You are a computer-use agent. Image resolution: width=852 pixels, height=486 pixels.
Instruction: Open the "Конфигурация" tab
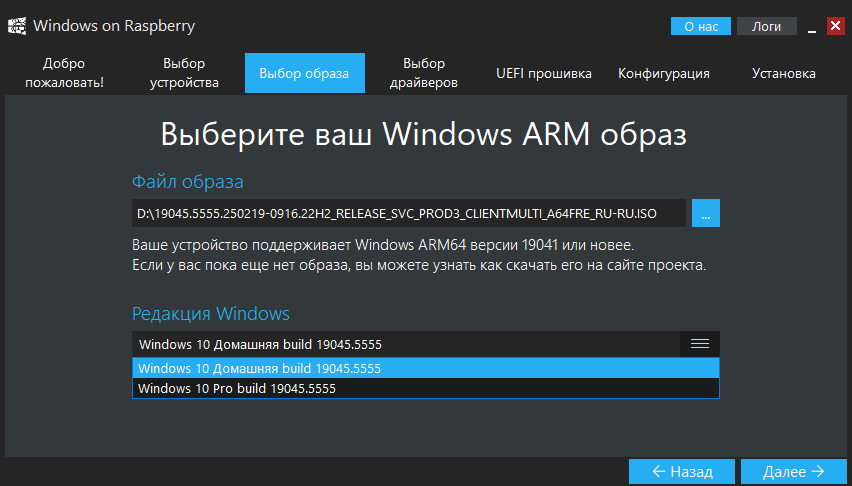click(664, 73)
